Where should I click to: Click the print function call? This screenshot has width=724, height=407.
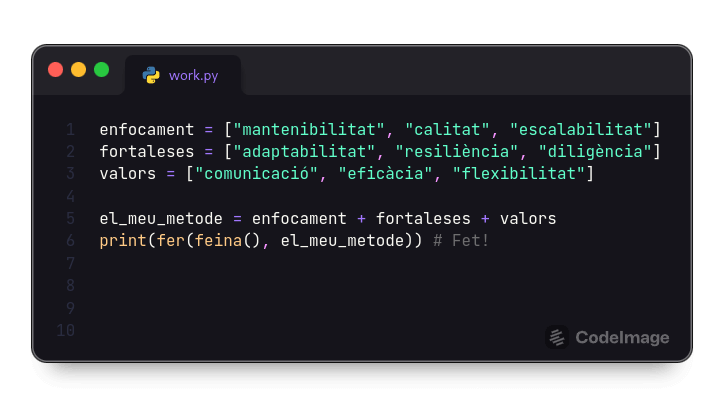(x=123, y=241)
